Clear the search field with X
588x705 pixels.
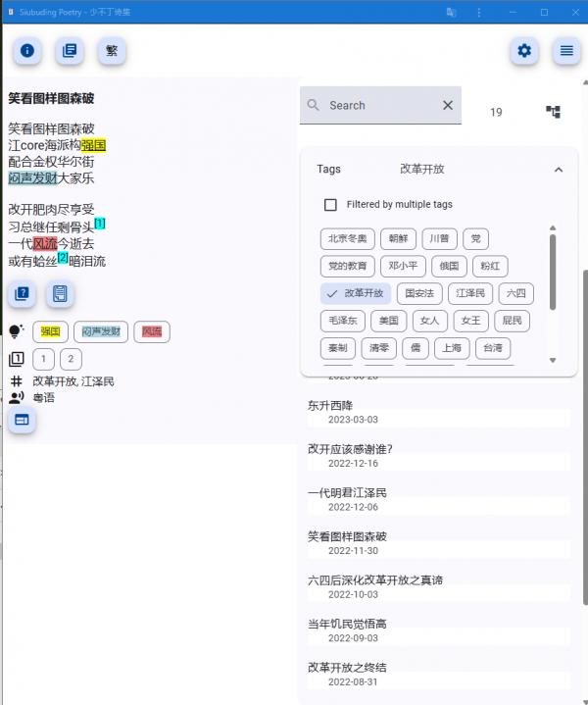(448, 106)
